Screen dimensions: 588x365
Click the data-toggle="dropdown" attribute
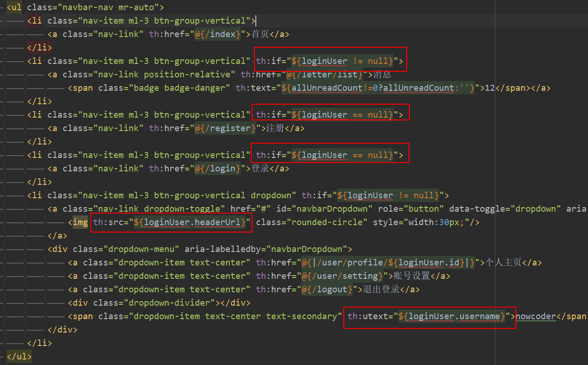[x=505, y=208]
